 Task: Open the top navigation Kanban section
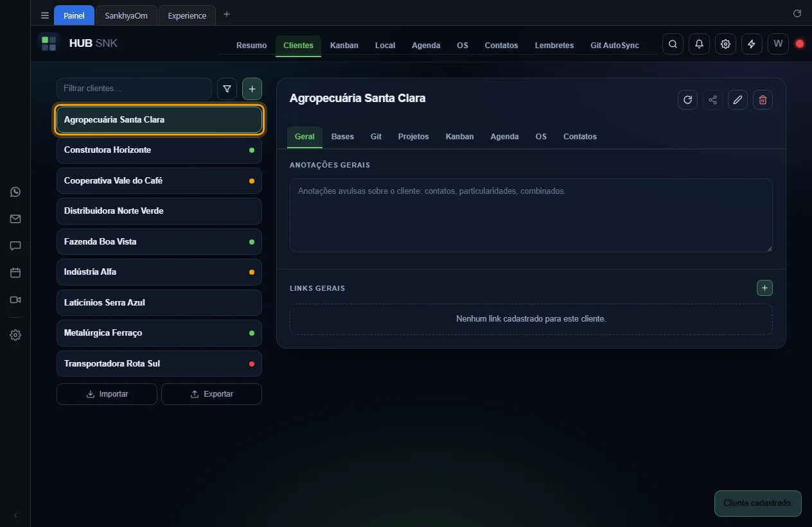[344, 46]
